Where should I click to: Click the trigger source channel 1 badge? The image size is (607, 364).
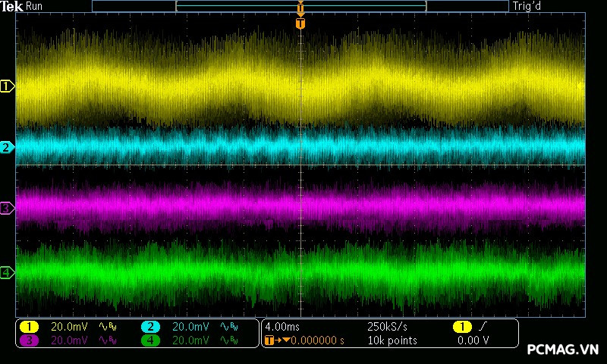[x=461, y=326]
